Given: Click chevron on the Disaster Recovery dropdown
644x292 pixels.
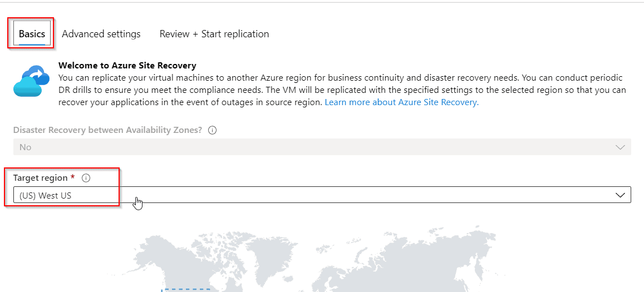Looking at the screenshot, I should tap(620, 147).
